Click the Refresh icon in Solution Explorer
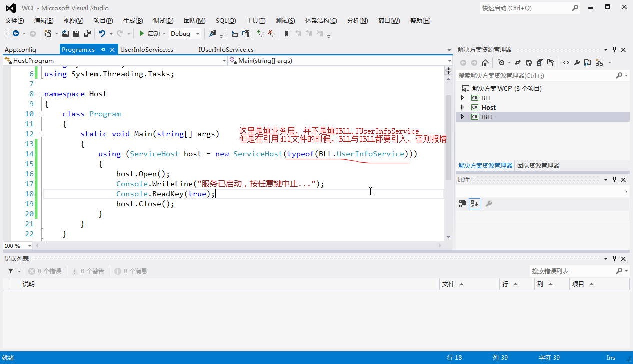 pos(529,62)
